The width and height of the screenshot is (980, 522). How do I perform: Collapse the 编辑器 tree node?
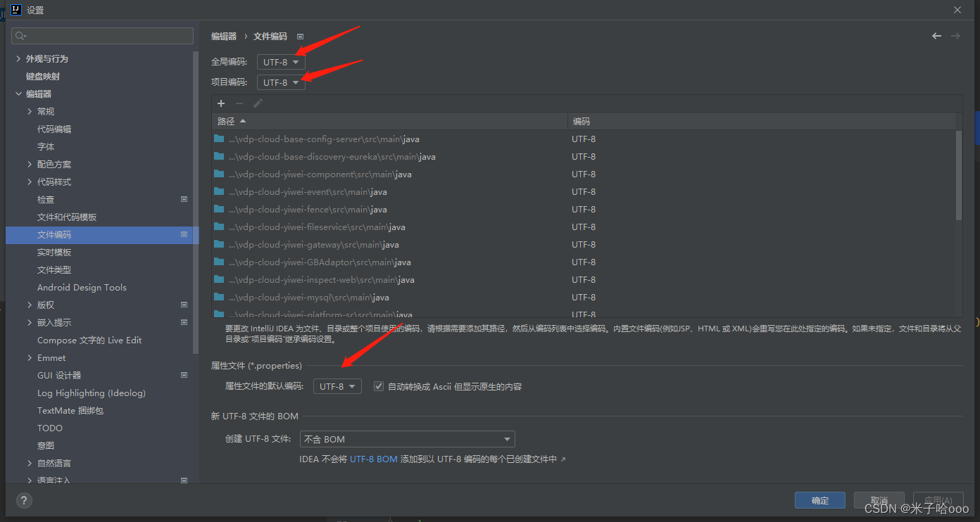(x=18, y=94)
